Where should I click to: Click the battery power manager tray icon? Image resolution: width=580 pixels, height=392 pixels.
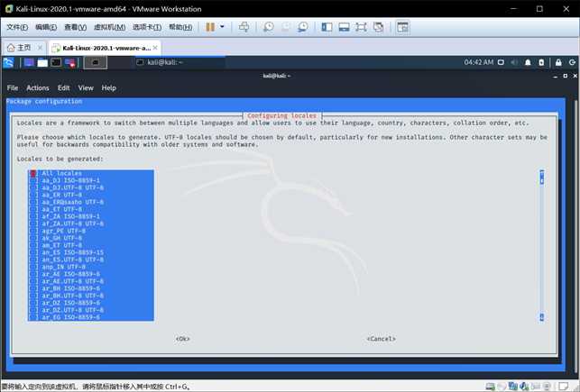click(x=541, y=62)
